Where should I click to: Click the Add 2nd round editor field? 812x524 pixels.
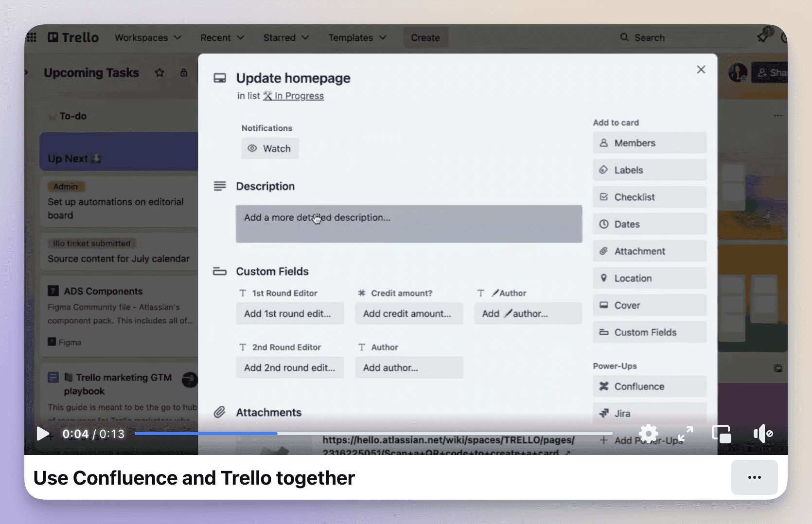click(290, 367)
